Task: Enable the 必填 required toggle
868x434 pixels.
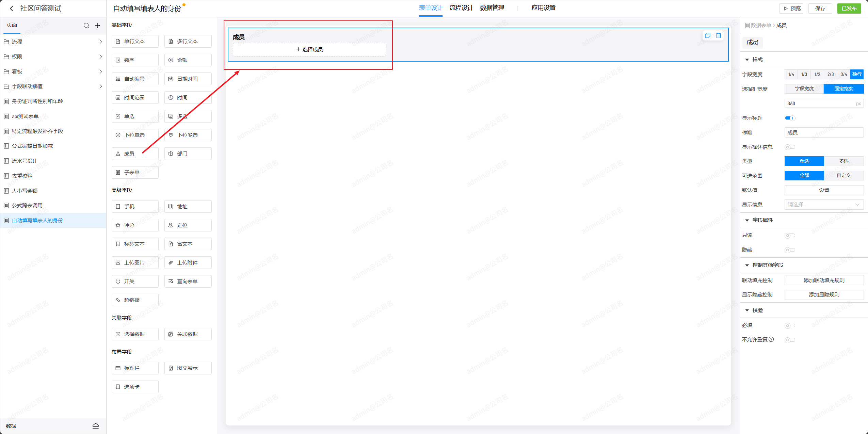Action: (x=790, y=325)
